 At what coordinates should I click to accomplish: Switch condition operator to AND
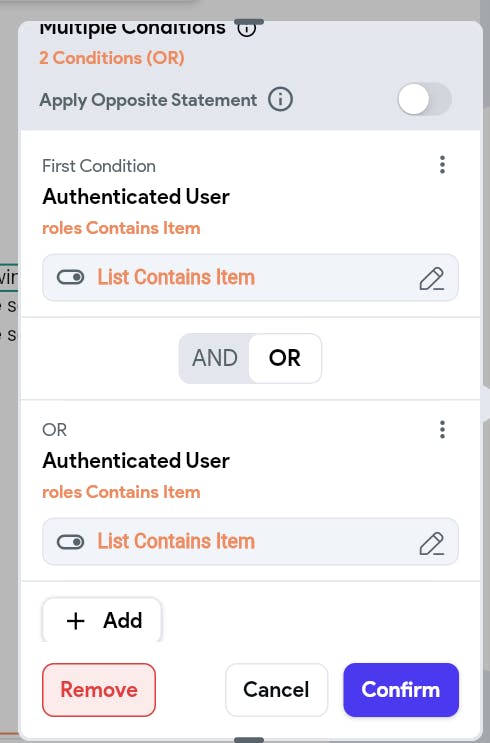[215, 358]
